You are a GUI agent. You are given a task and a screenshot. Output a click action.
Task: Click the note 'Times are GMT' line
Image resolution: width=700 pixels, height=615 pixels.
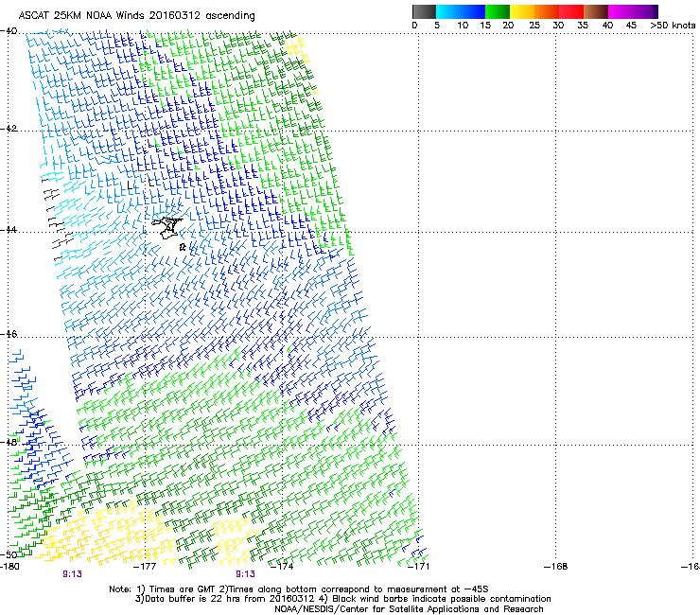pyautogui.click(x=299, y=589)
